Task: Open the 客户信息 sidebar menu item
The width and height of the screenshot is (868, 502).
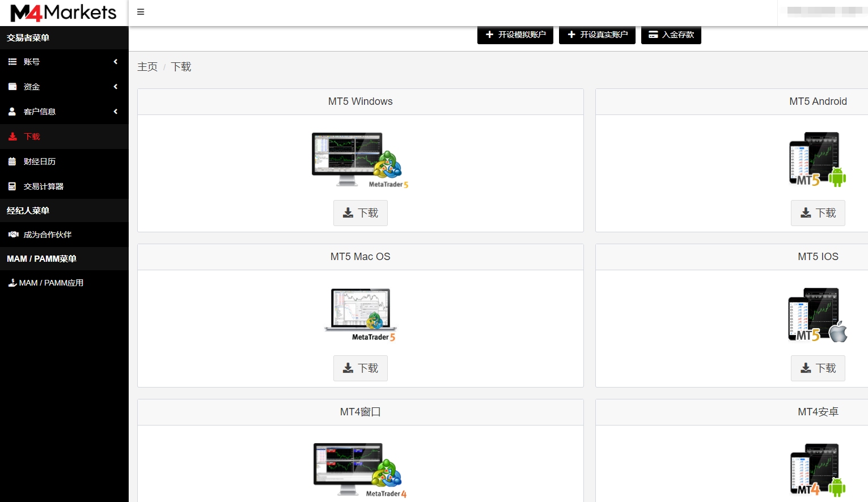Action: [64, 112]
